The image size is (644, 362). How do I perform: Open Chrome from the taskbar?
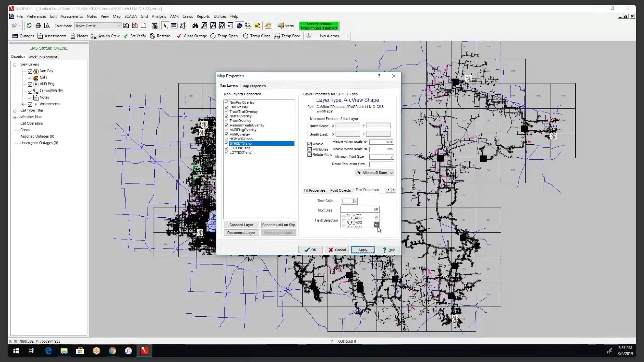(112, 351)
